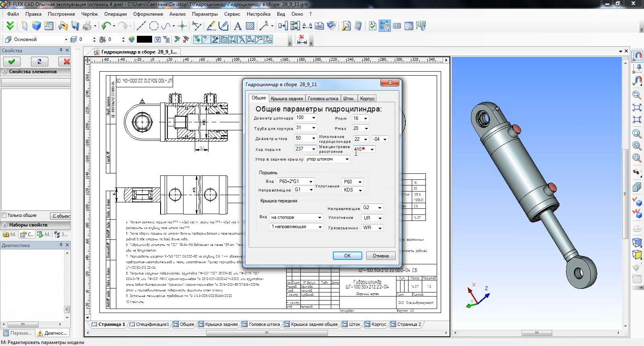Open the Pmax pressure dropdown
This screenshot has height=346, width=644.
366,128
